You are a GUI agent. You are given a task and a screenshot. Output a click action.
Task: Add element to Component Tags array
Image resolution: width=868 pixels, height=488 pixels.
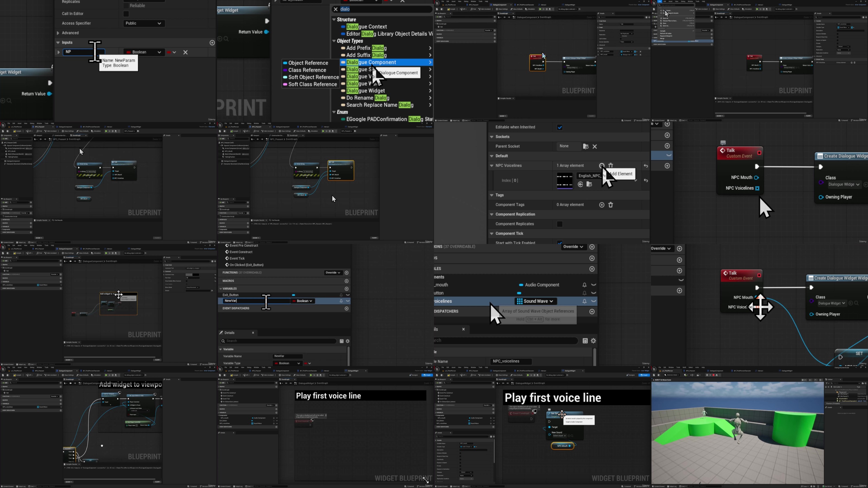601,205
